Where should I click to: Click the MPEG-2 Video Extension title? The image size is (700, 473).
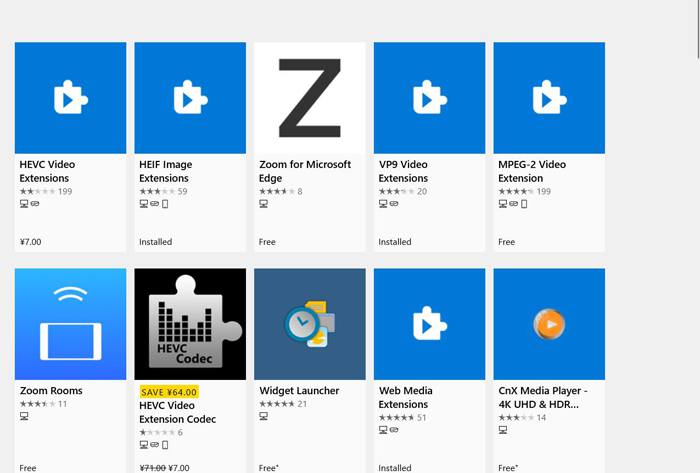pyautogui.click(x=532, y=171)
